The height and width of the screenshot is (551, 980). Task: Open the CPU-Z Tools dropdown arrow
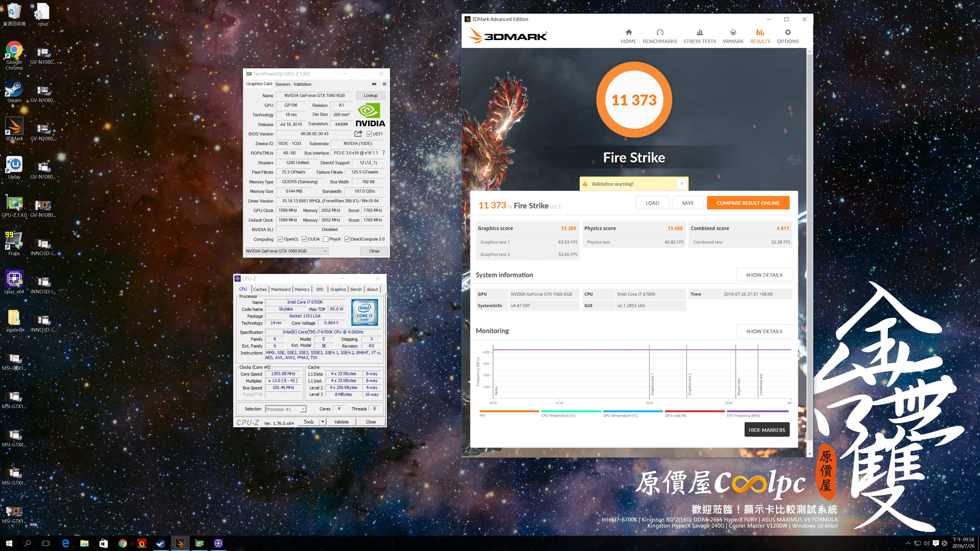click(323, 422)
